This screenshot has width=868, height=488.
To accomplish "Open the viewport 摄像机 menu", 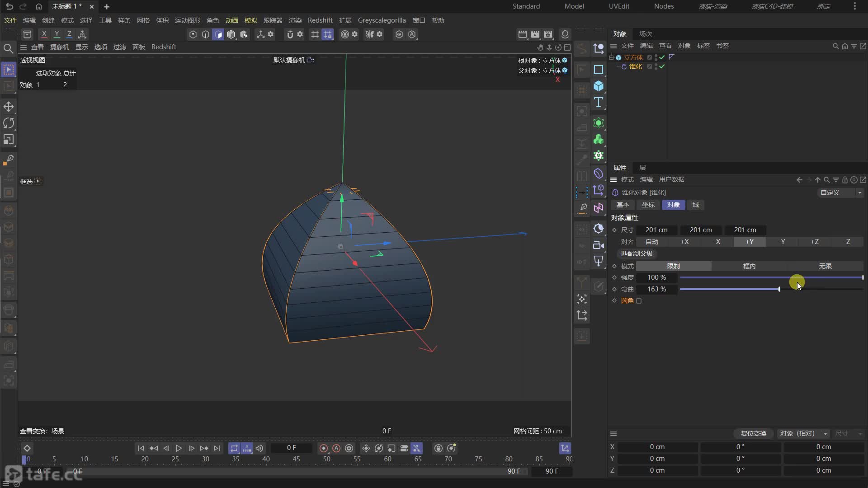I will (x=59, y=47).
